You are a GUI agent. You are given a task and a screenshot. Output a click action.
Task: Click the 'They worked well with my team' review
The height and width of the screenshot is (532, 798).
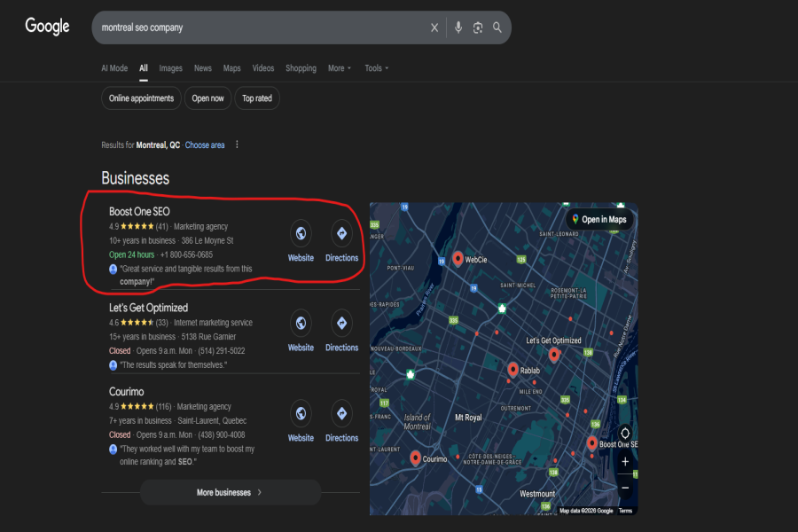click(187, 455)
